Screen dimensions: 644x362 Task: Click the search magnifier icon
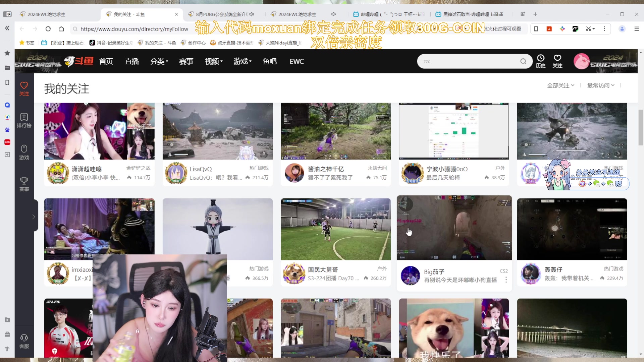pyautogui.click(x=523, y=61)
